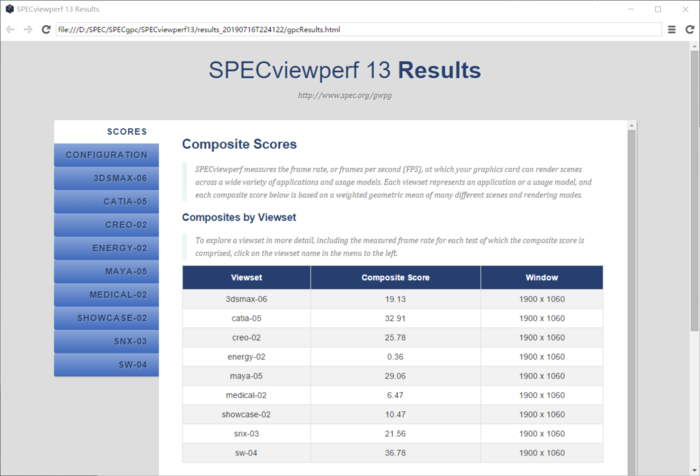Click the page scrollbar up arrow

point(694,46)
